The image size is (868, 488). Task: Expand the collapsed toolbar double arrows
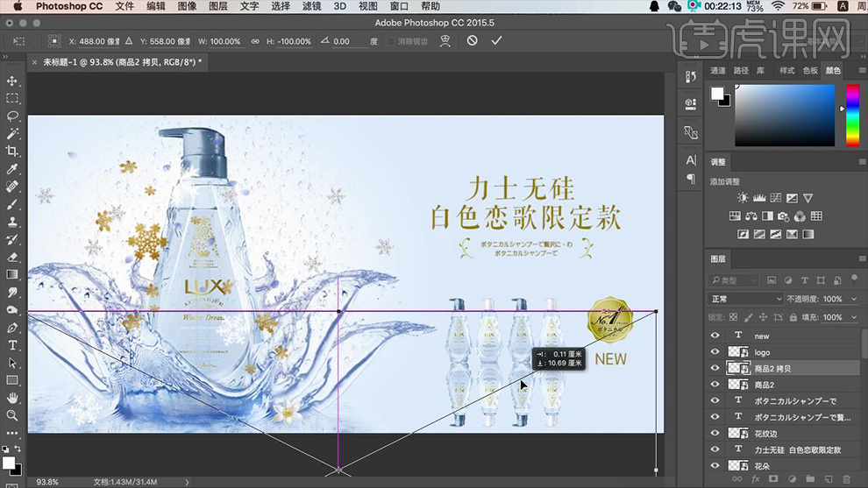6,57
